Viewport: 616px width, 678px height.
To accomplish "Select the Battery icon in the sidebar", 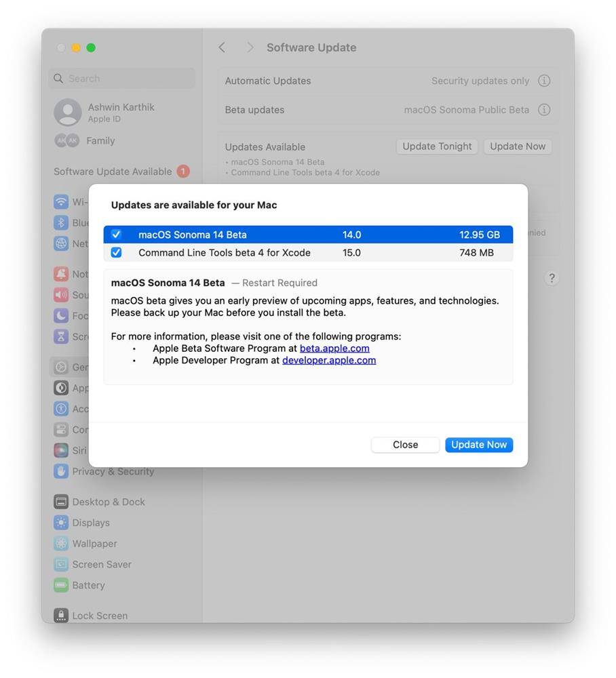I will tap(61, 584).
